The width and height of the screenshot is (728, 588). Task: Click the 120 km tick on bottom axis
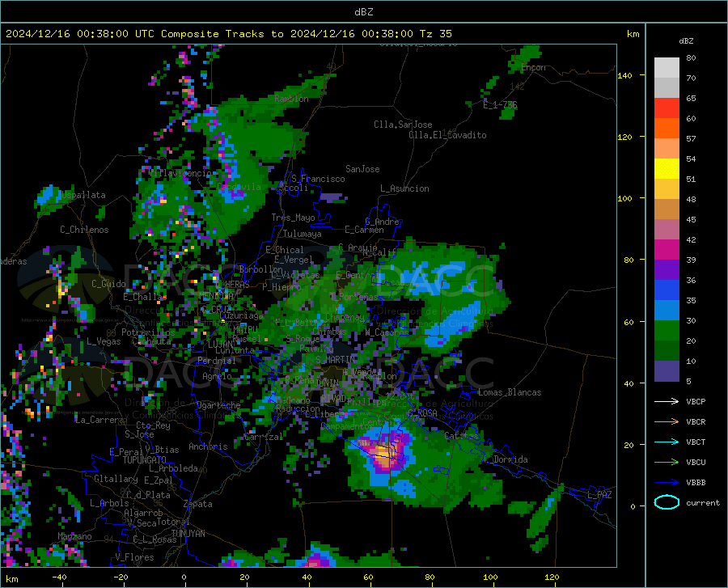(552, 577)
